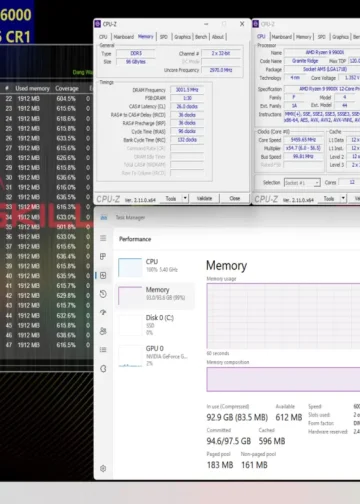Open Startup apps icon in Task Manager sidebar
Image resolution: width=360 pixels, height=504 pixels.
[x=103, y=312]
